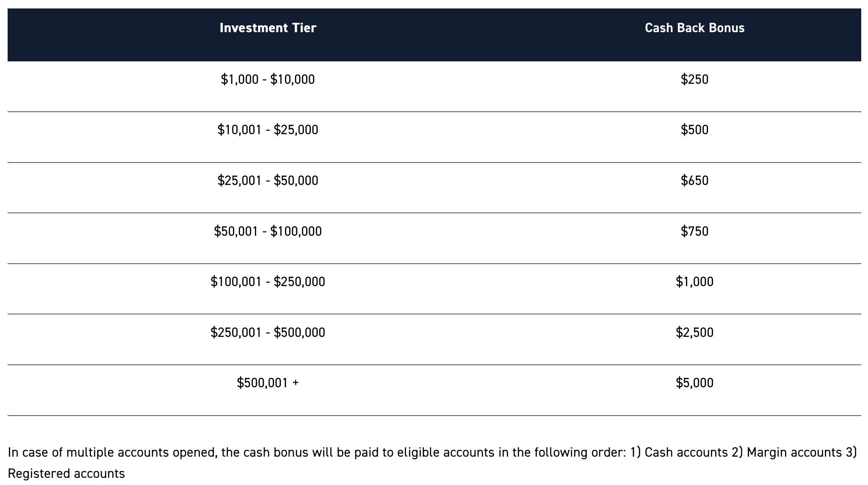The width and height of the screenshot is (868, 485).
Task: Click the 'Cash accounts' text in footnote
Action: coord(686,452)
